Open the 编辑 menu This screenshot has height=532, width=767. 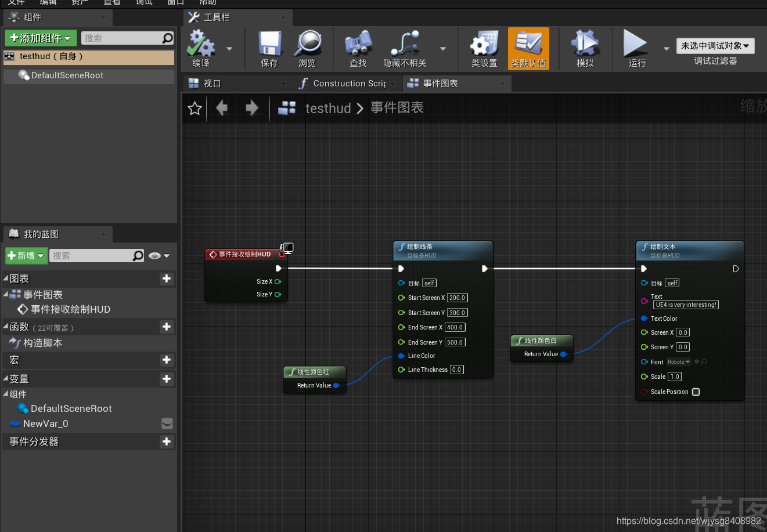[48, 2]
